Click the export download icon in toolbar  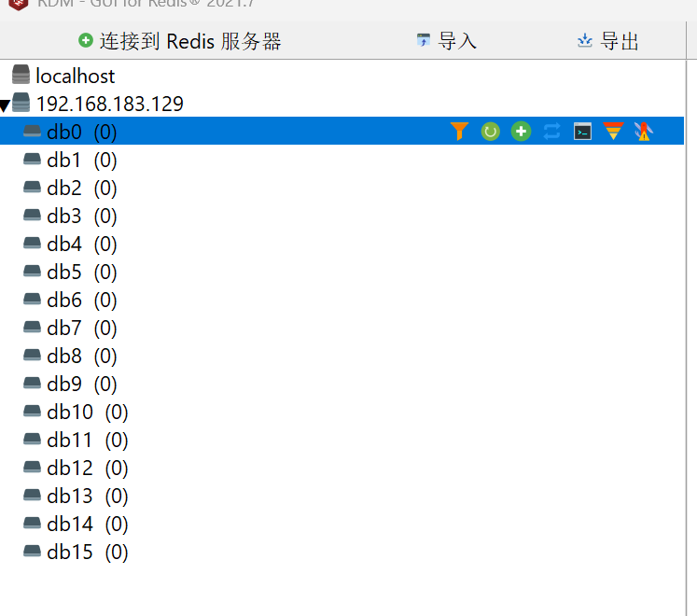coord(584,40)
